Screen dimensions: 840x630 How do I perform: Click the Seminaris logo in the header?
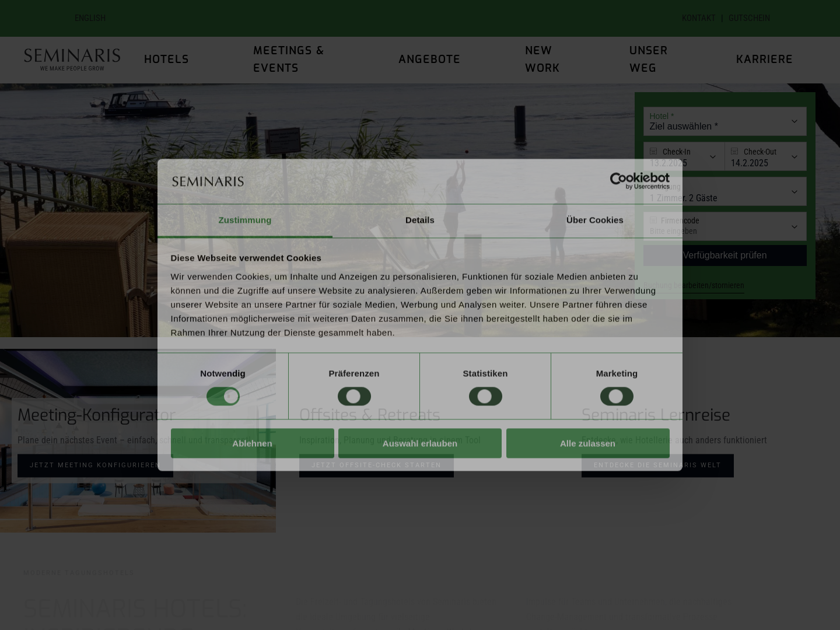coord(72,60)
